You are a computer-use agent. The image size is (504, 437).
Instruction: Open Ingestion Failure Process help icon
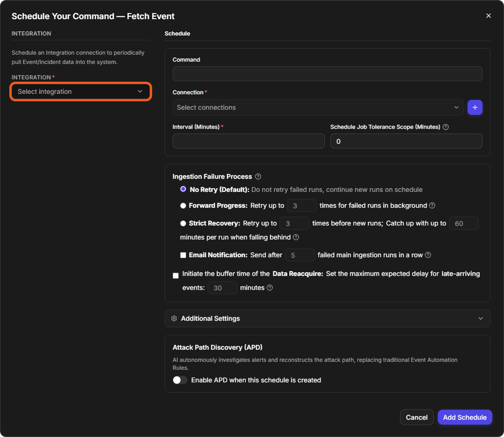coord(258,176)
